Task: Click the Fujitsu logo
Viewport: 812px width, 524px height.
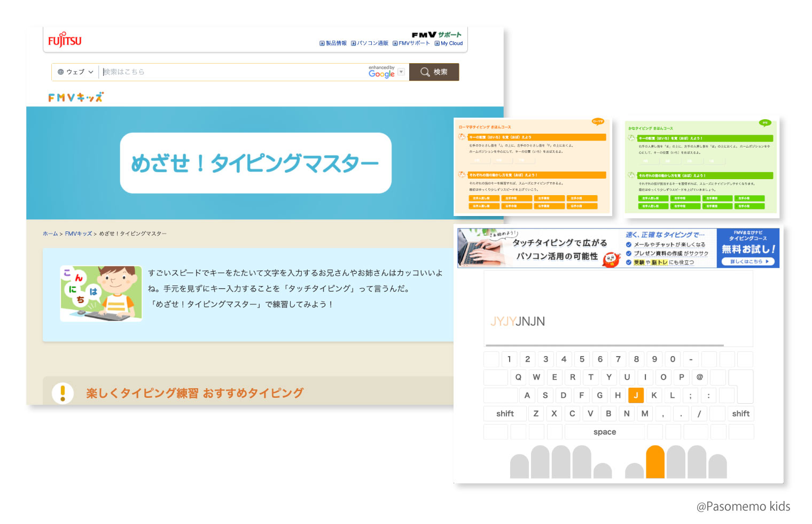Action: (x=65, y=40)
